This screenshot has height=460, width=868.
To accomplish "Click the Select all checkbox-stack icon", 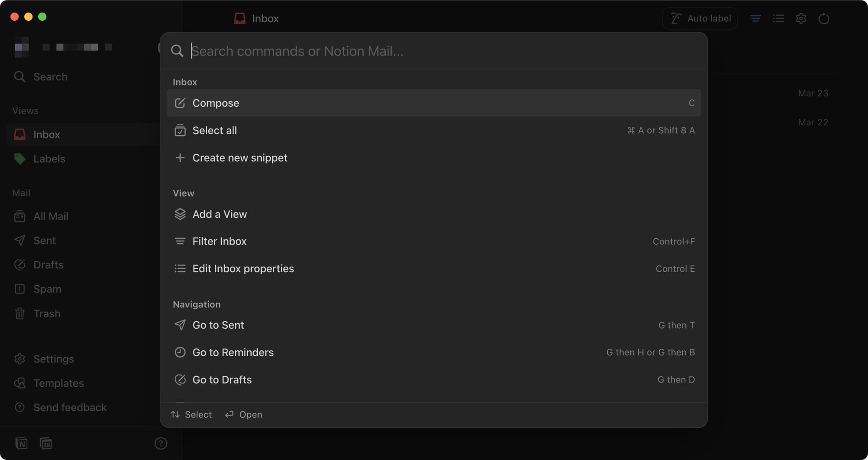I will point(180,130).
